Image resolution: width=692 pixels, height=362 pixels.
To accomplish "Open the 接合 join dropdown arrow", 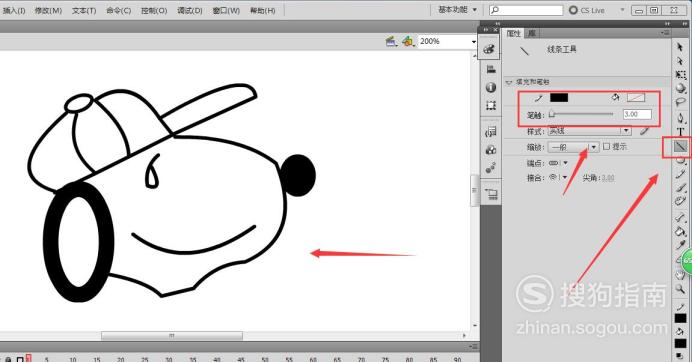I will pos(565,177).
